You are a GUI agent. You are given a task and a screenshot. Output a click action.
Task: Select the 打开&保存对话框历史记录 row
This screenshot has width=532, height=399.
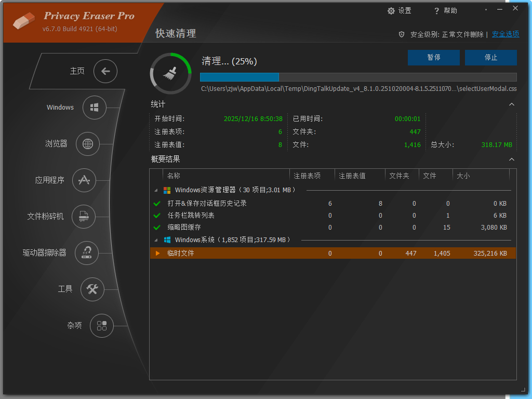point(333,204)
